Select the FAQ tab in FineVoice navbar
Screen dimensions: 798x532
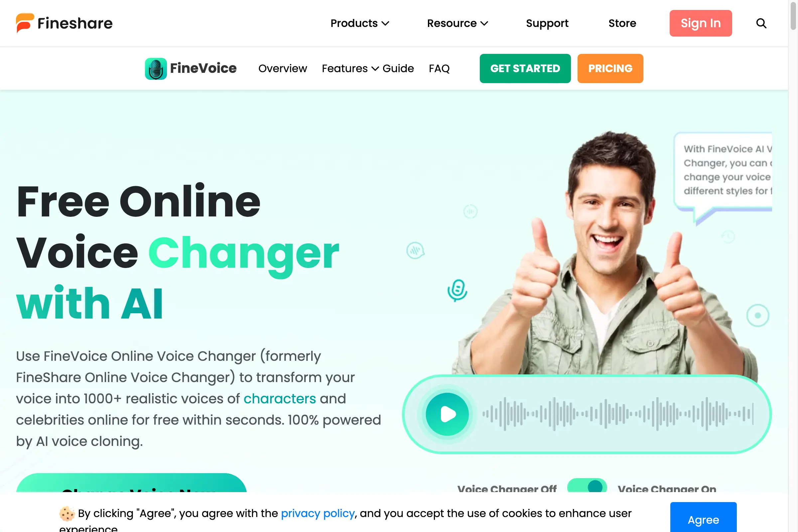pyautogui.click(x=439, y=68)
